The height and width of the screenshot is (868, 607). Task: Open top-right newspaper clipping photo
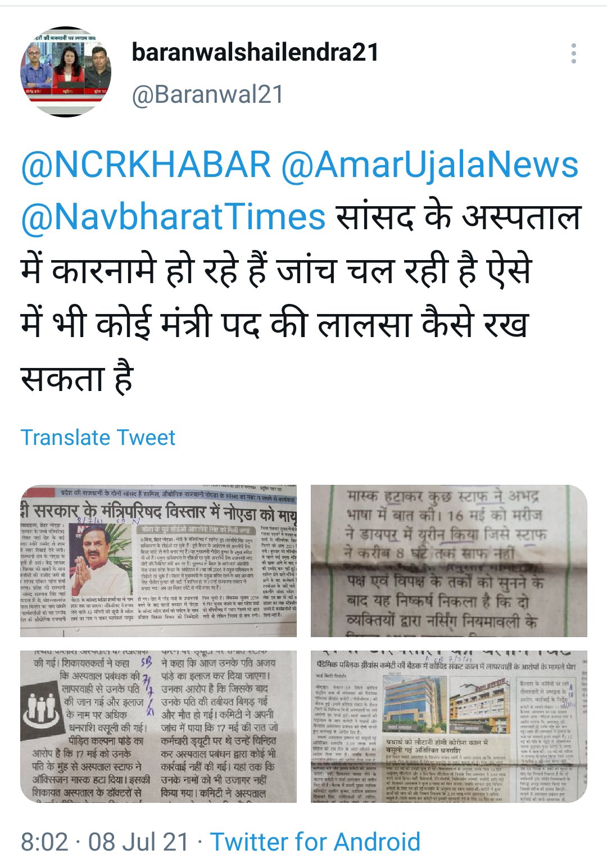point(449,561)
